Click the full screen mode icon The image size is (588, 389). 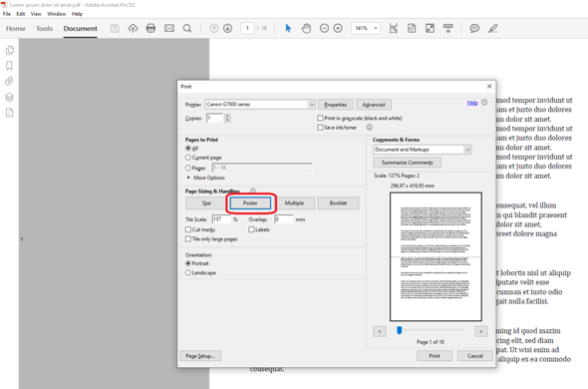point(430,28)
